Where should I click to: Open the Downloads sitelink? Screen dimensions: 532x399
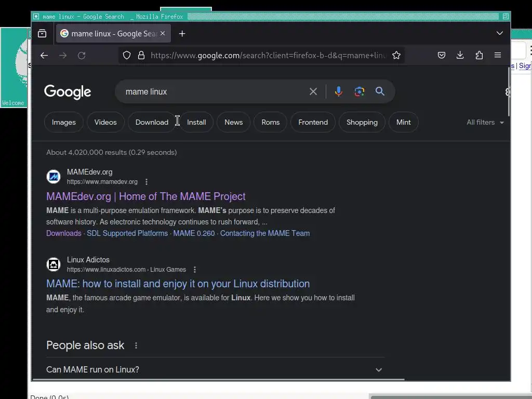pos(64,233)
